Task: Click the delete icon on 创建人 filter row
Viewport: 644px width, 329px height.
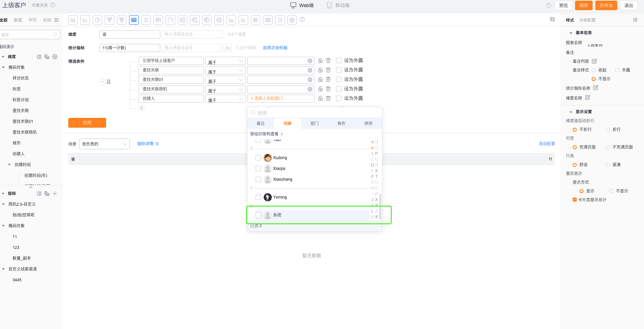Action: (328, 98)
